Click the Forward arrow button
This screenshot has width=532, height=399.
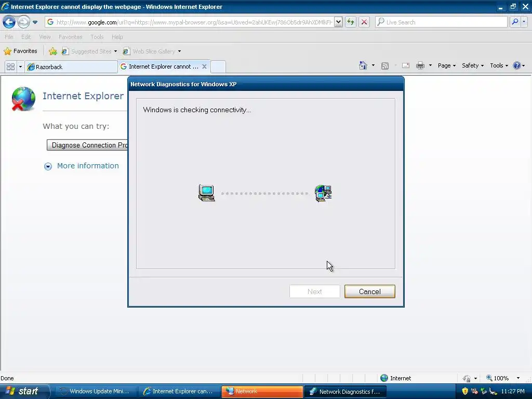tap(23, 22)
